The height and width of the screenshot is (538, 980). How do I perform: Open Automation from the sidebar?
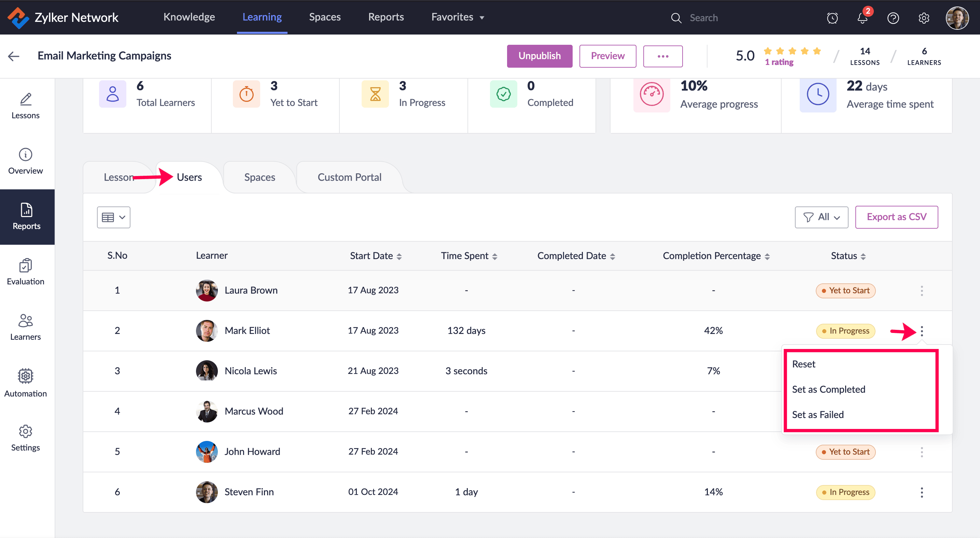[26, 383]
